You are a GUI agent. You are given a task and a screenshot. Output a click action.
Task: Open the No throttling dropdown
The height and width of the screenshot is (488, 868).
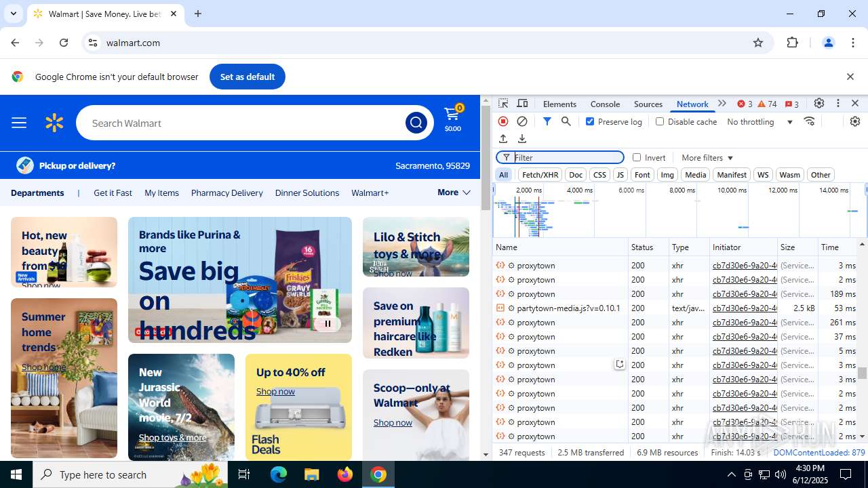point(760,122)
